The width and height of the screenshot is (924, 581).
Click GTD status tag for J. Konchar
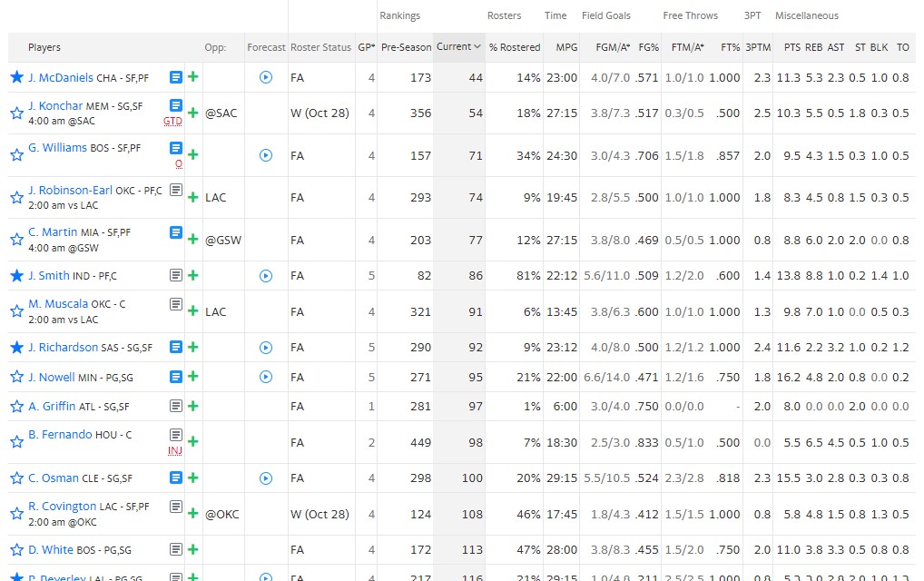tap(172, 121)
